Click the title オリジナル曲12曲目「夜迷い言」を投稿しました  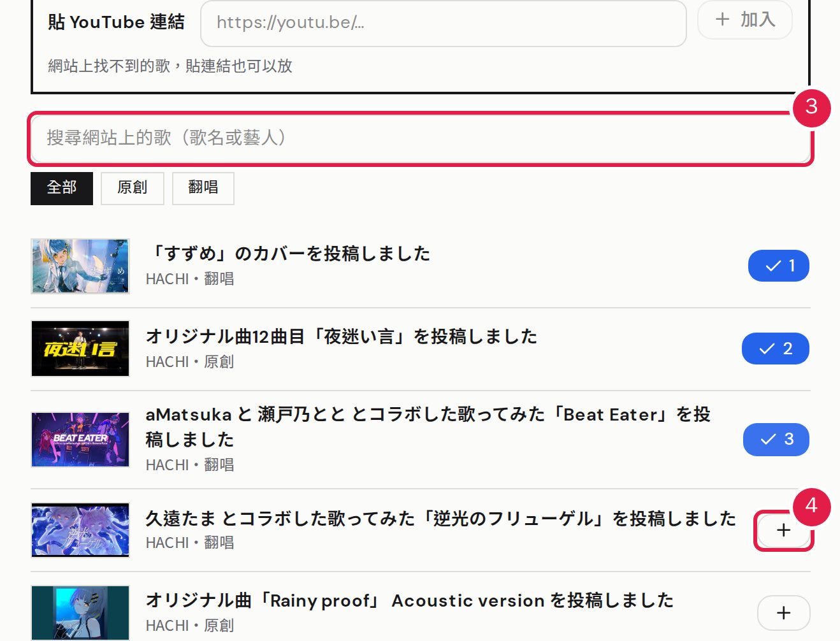tap(342, 336)
